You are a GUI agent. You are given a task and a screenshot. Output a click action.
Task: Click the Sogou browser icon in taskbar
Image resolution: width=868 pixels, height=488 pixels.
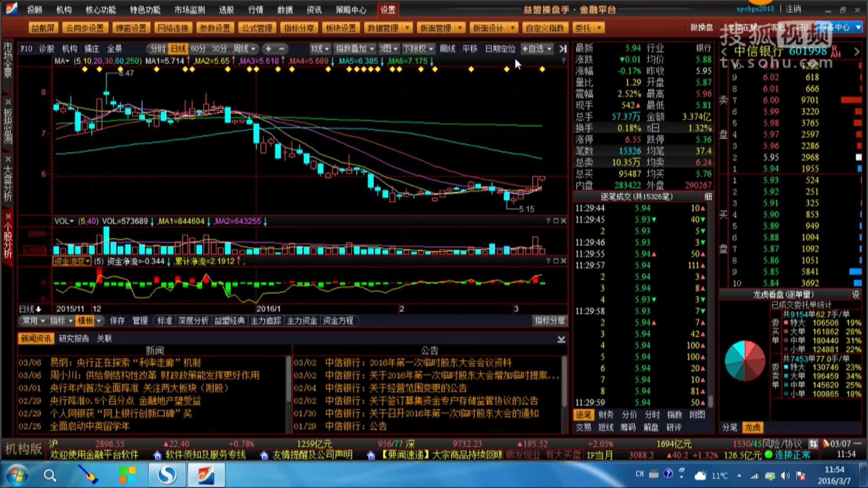coord(167,475)
